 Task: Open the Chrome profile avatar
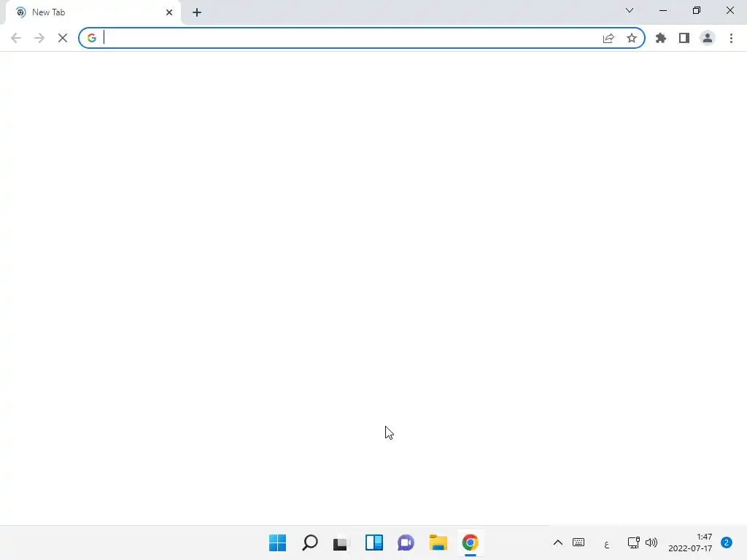(708, 38)
